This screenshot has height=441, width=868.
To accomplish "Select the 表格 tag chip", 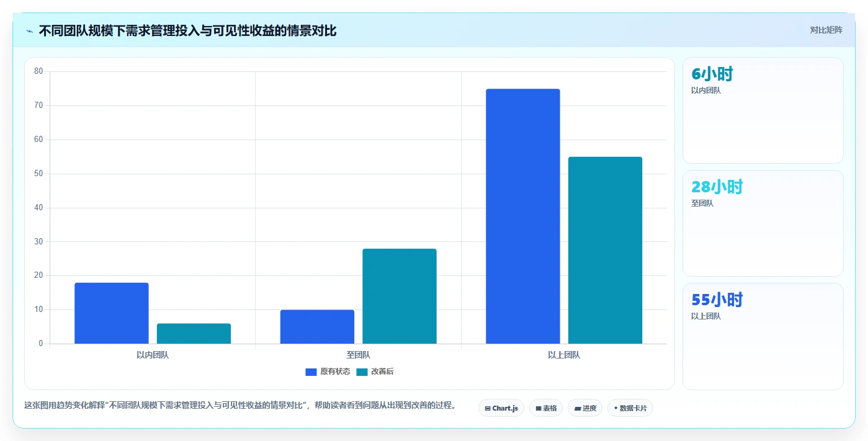I will click(x=546, y=408).
